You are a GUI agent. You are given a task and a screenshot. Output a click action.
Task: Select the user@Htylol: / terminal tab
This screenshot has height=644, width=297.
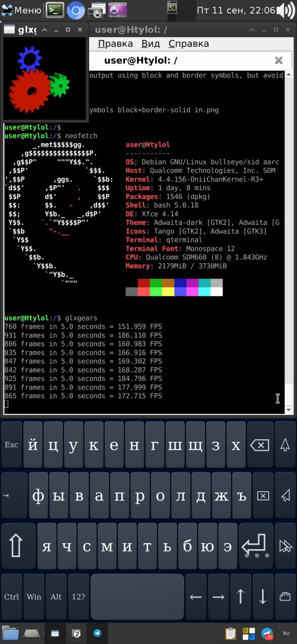pos(140,61)
